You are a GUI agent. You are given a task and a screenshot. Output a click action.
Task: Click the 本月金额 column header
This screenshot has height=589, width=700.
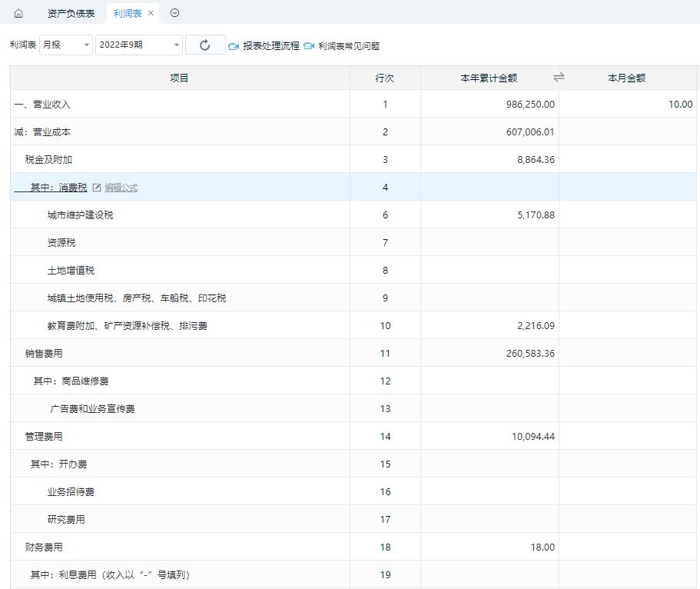627,78
